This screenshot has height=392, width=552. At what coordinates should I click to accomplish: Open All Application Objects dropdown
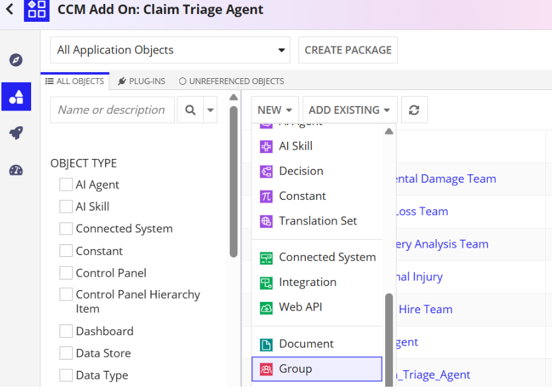(170, 50)
